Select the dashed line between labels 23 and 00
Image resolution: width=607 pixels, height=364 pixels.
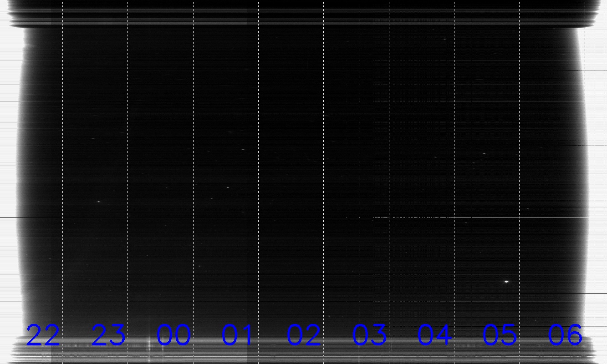point(128,182)
